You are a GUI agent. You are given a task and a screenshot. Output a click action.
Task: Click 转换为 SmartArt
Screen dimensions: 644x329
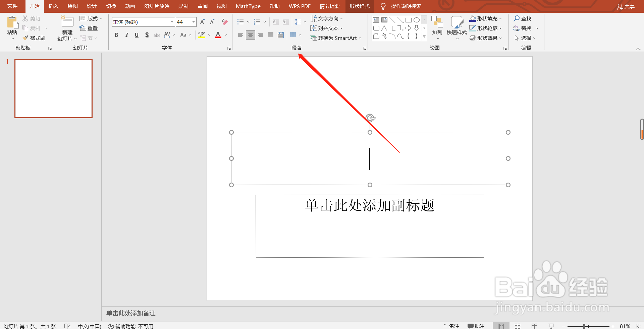(335, 38)
